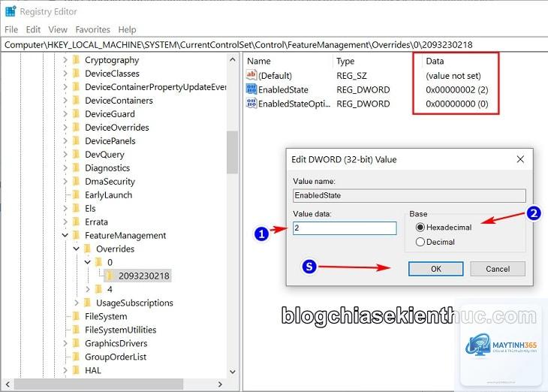Expand the UsageSubscriptions key
548x392 pixels.
coord(77,303)
